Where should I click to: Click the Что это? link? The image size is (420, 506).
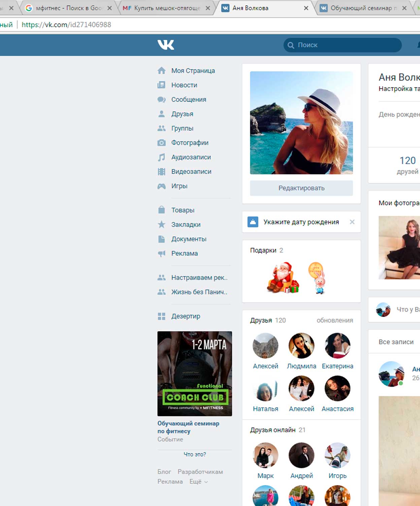(x=195, y=454)
